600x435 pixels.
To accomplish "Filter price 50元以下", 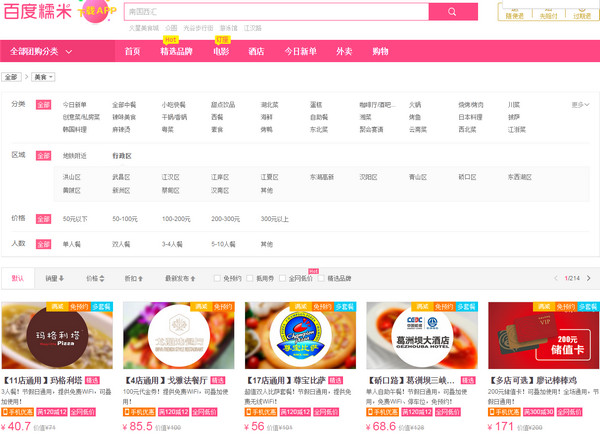I will (x=75, y=219).
